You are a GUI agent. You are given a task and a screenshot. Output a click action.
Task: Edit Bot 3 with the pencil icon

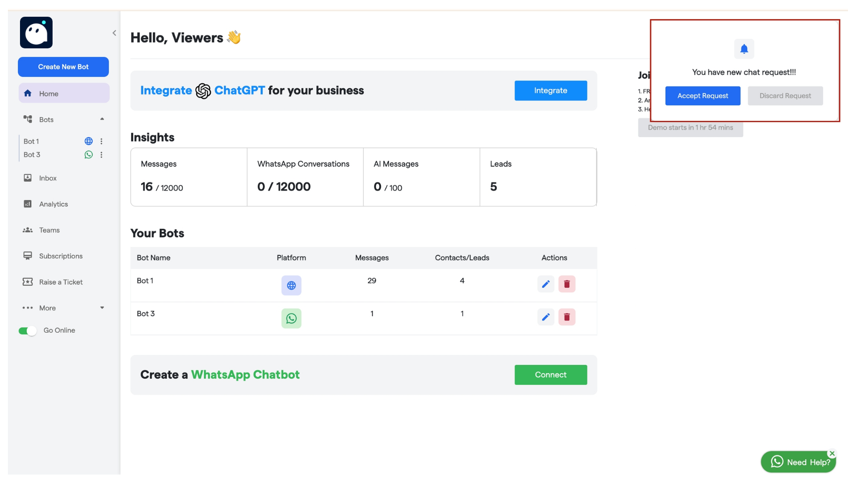coord(546,317)
